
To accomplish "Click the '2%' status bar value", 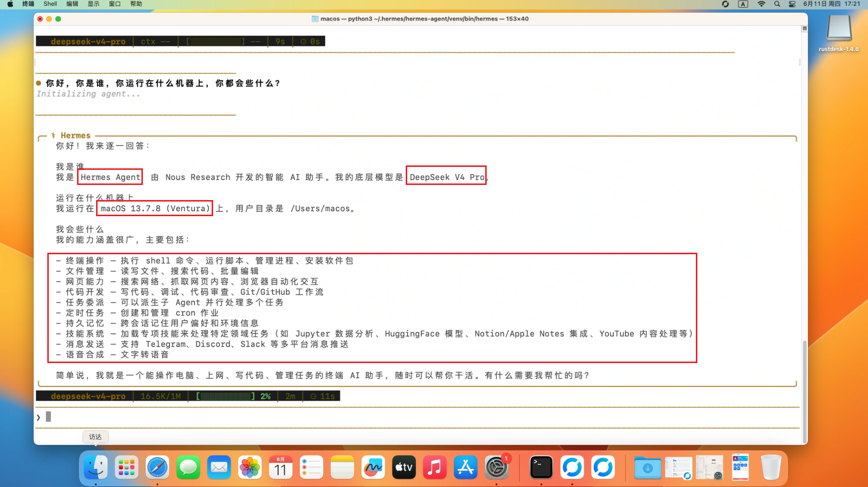I will 265,396.
